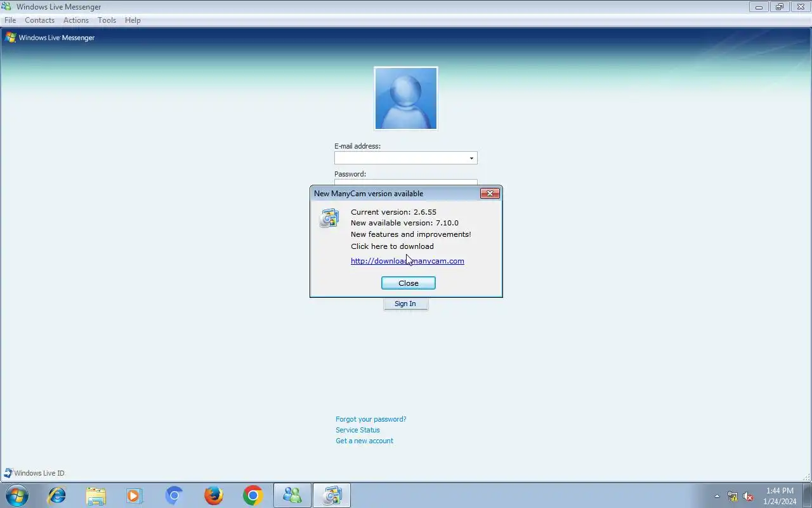Screen dimensions: 812x508
Task: Open the Service Status link
Action: click(x=358, y=430)
